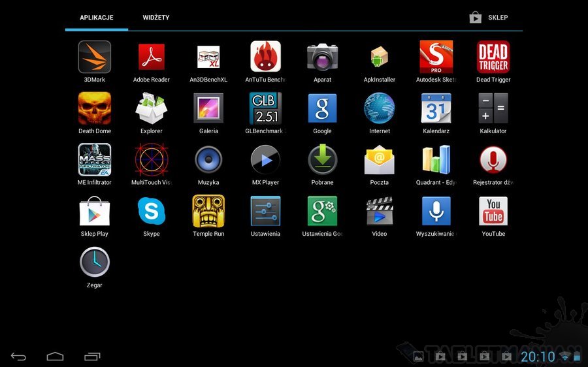Launch Skype
The width and height of the screenshot is (588, 367).
click(152, 211)
